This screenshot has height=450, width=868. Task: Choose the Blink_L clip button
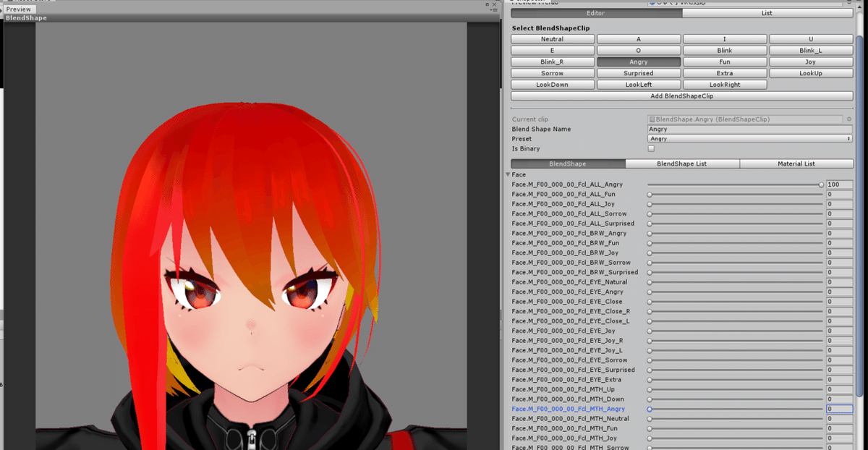[811, 51]
